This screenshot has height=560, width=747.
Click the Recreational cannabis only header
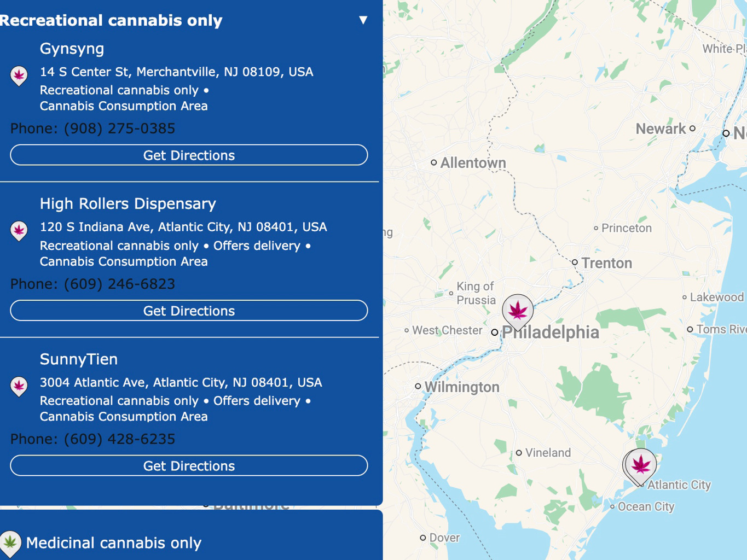click(x=111, y=20)
